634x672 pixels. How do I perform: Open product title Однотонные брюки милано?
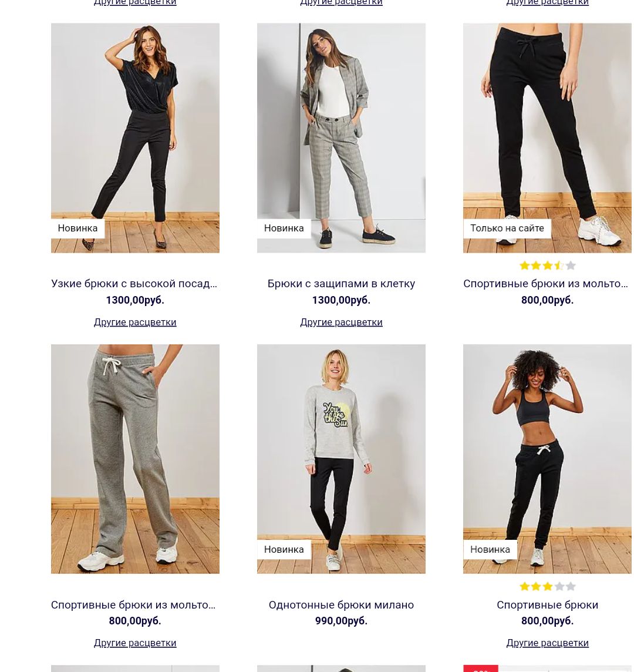(341, 604)
